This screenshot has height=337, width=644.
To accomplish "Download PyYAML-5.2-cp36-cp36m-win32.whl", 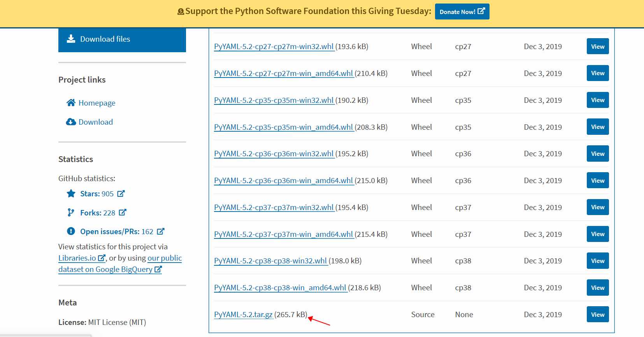I will coord(274,154).
